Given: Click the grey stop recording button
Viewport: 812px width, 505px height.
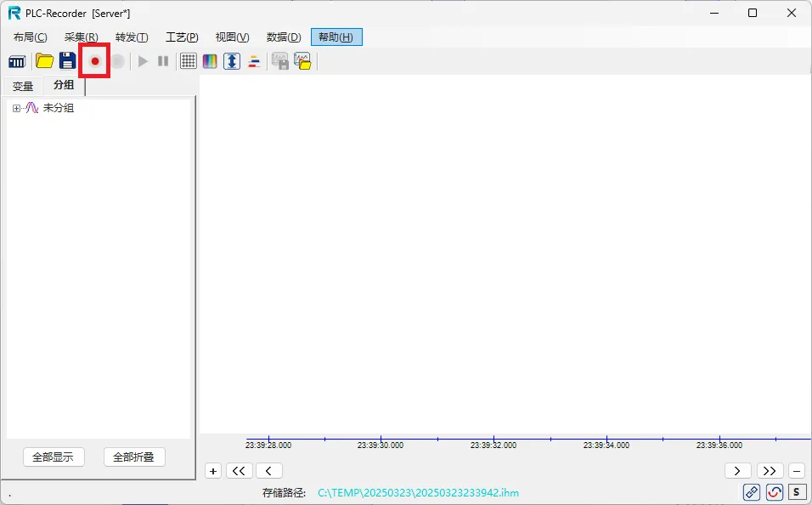Looking at the screenshot, I should coord(117,61).
